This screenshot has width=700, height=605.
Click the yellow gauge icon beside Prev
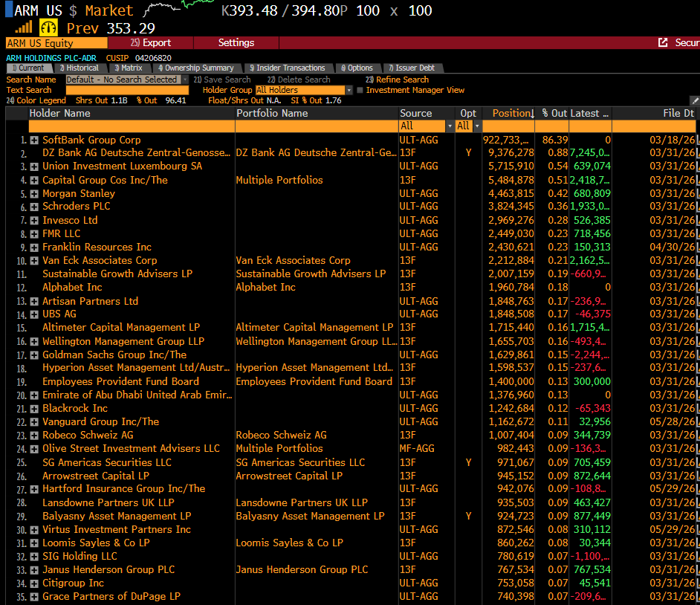[48, 27]
